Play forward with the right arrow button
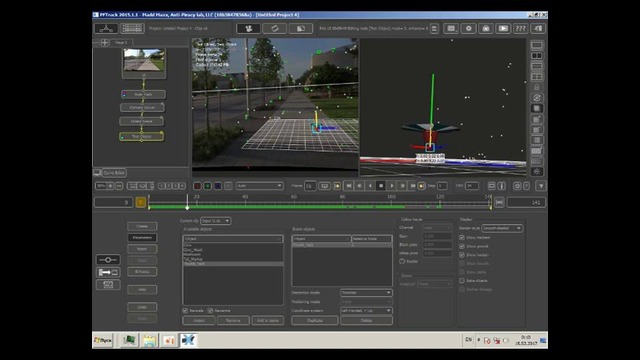This screenshot has height=360, width=640. click(x=392, y=186)
